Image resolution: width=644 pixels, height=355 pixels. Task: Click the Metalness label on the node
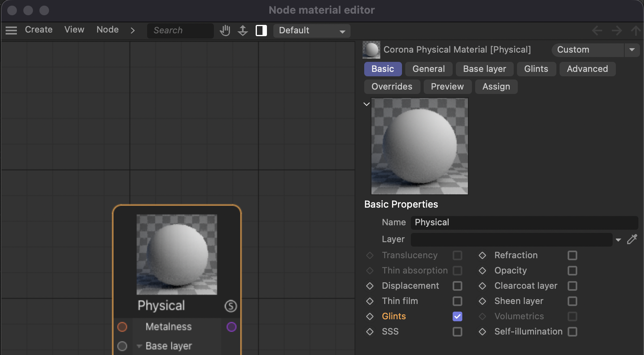pyautogui.click(x=169, y=327)
